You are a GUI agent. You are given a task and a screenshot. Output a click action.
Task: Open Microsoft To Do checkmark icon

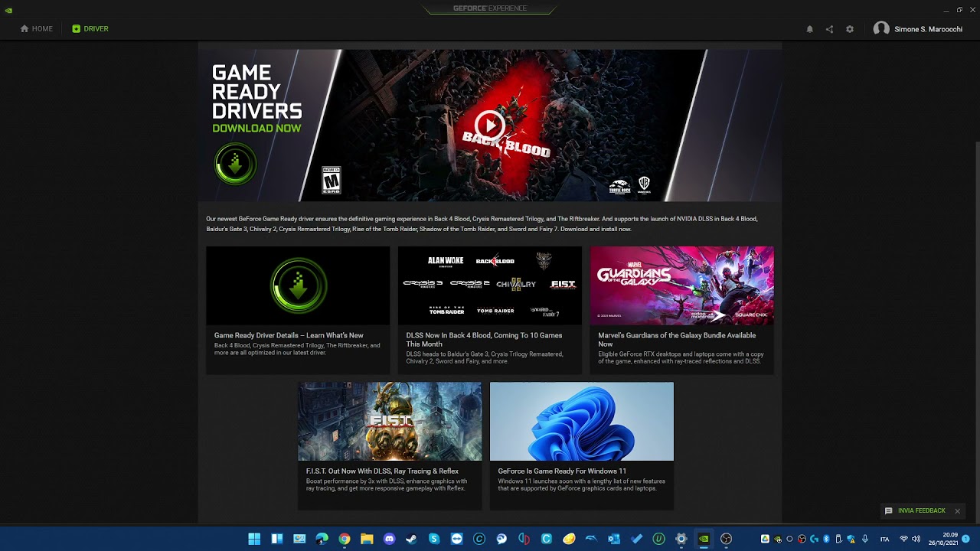(636, 539)
